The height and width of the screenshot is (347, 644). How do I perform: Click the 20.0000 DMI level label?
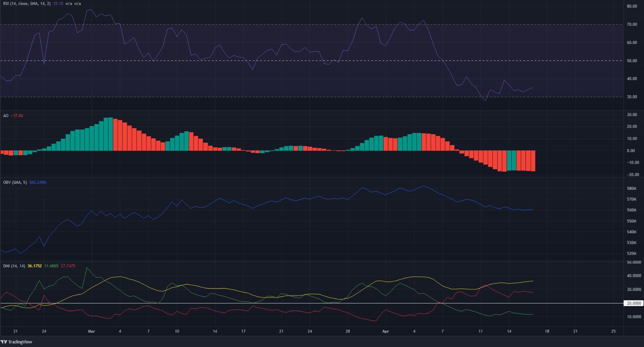[x=633, y=303]
